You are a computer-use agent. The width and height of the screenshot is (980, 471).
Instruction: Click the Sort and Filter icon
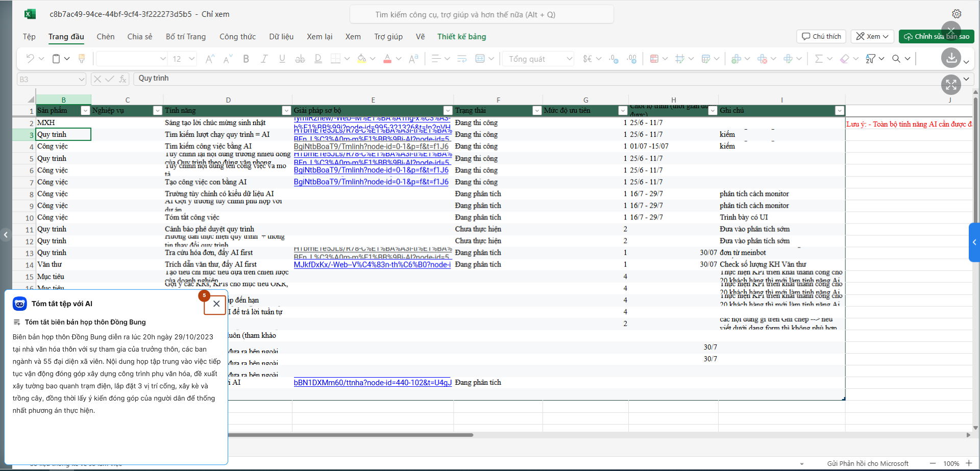tap(871, 59)
